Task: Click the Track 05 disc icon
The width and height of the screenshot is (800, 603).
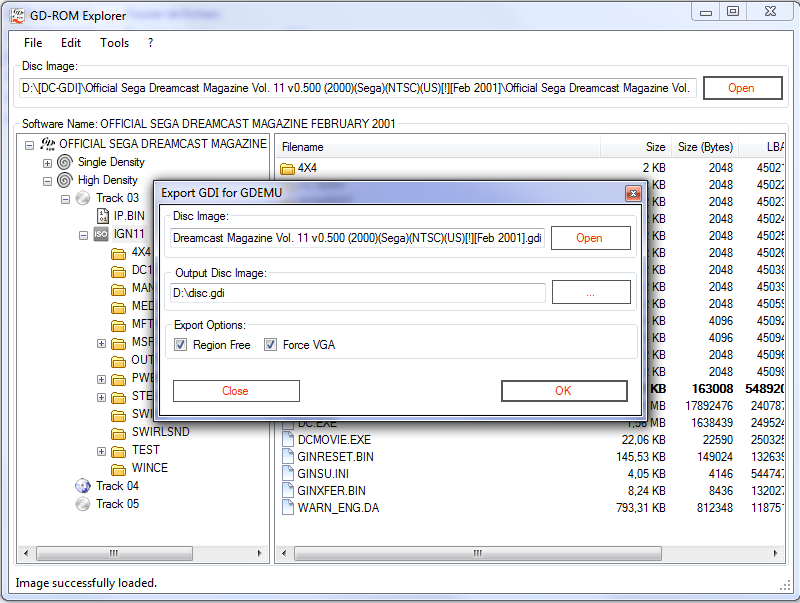Action: point(83,504)
